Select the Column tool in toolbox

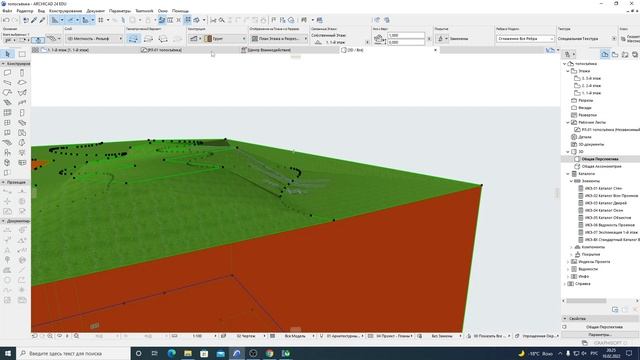[x=22, y=73]
